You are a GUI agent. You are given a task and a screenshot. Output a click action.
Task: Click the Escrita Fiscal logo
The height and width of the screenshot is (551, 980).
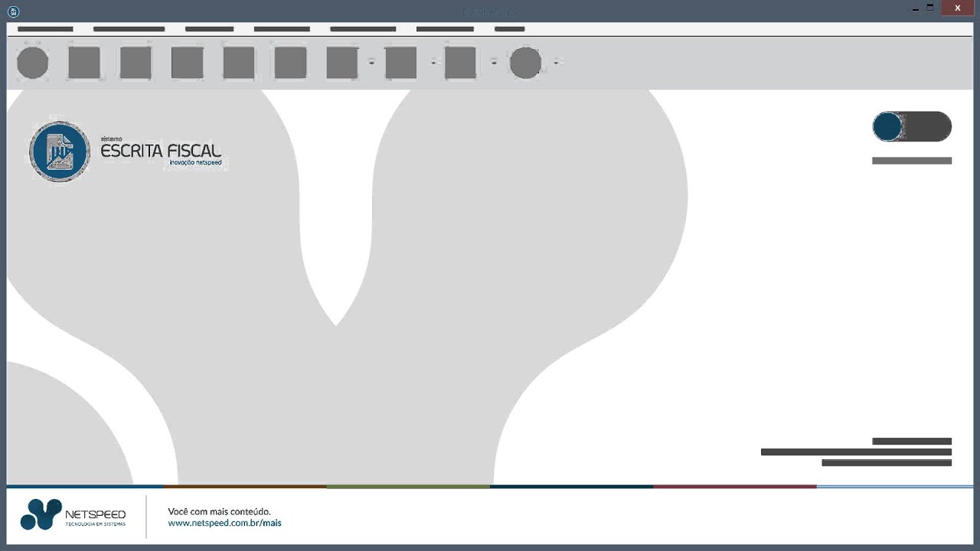pos(126,152)
